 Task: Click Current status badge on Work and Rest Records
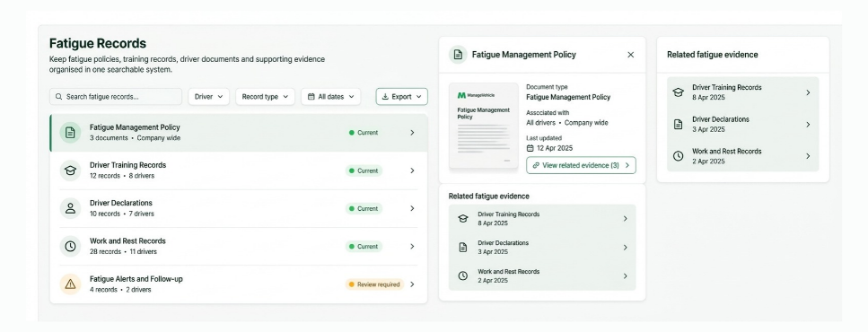click(x=364, y=247)
